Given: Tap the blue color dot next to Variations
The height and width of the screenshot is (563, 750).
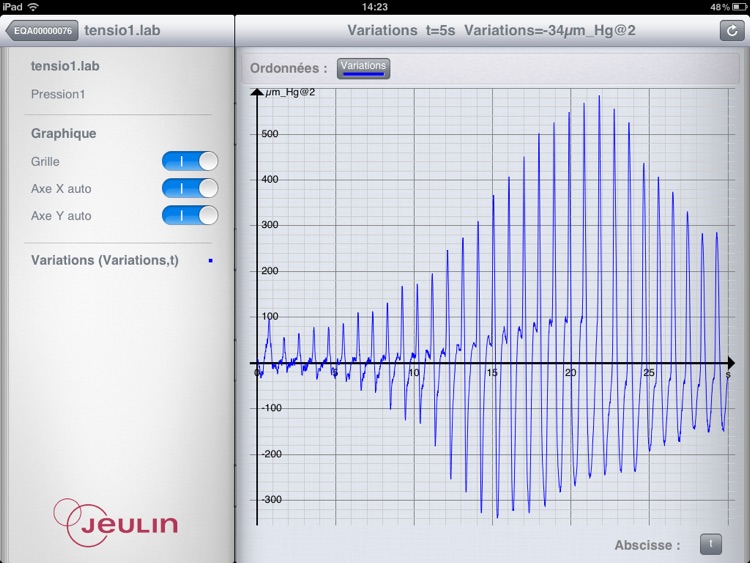Looking at the screenshot, I should (210, 261).
